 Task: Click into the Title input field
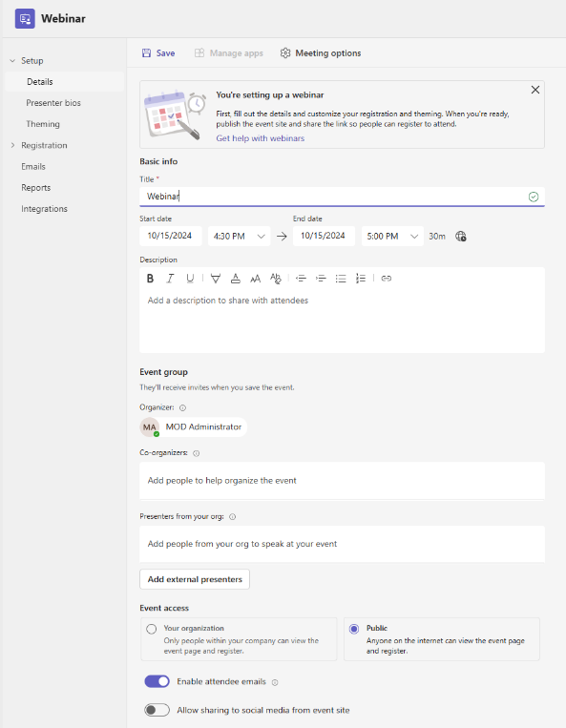(x=342, y=197)
